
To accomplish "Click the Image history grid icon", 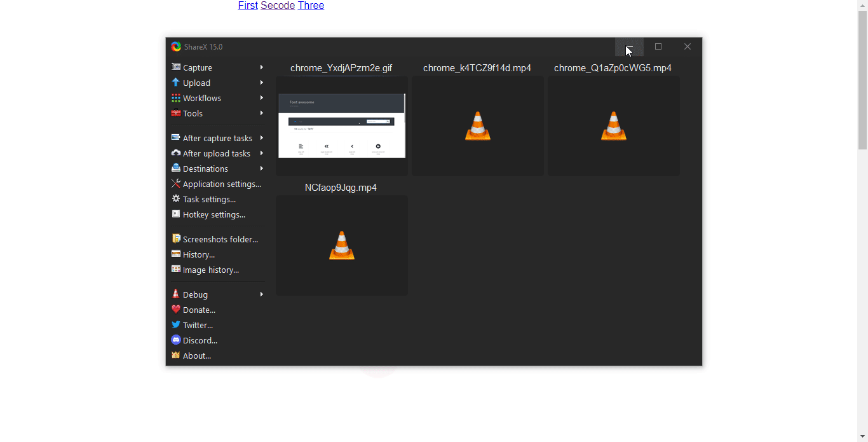I will pyautogui.click(x=176, y=270).
